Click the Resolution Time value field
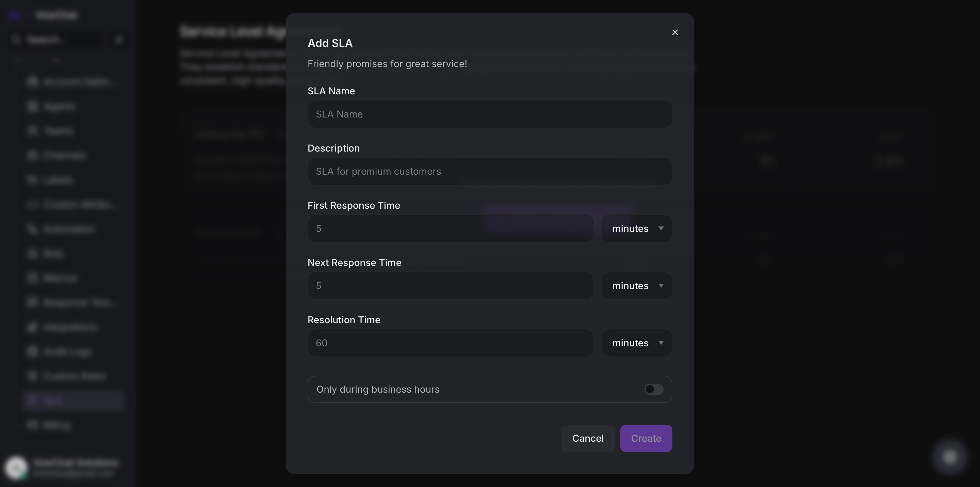This screenshot has height=487, width=980. coord(451,343)
